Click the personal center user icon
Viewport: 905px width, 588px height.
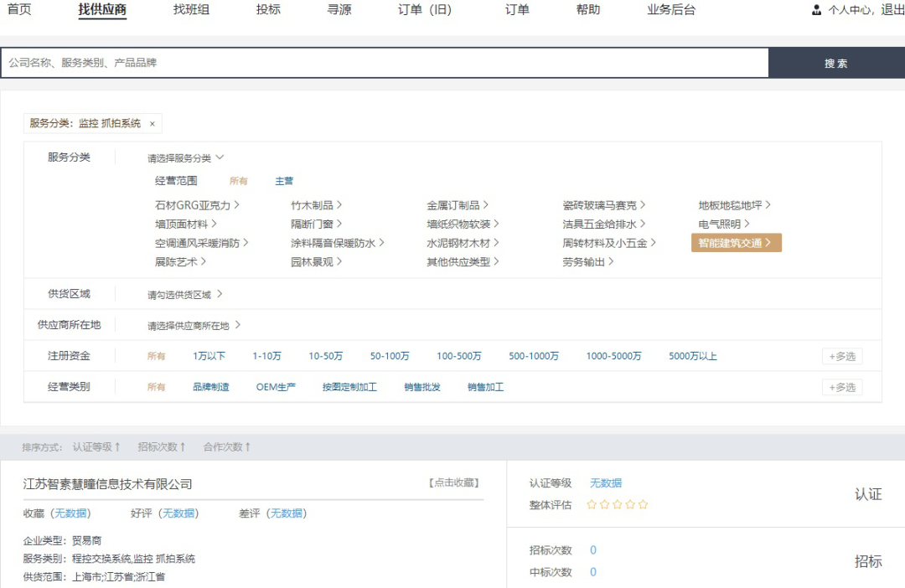tap(816, 11)
